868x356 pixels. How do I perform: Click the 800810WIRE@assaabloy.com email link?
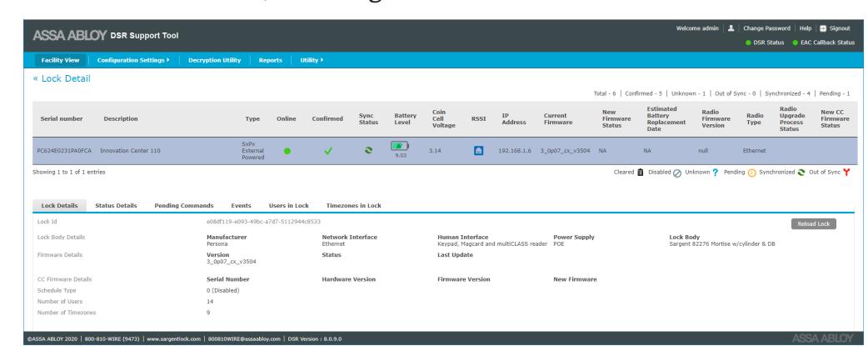[244, 338]
